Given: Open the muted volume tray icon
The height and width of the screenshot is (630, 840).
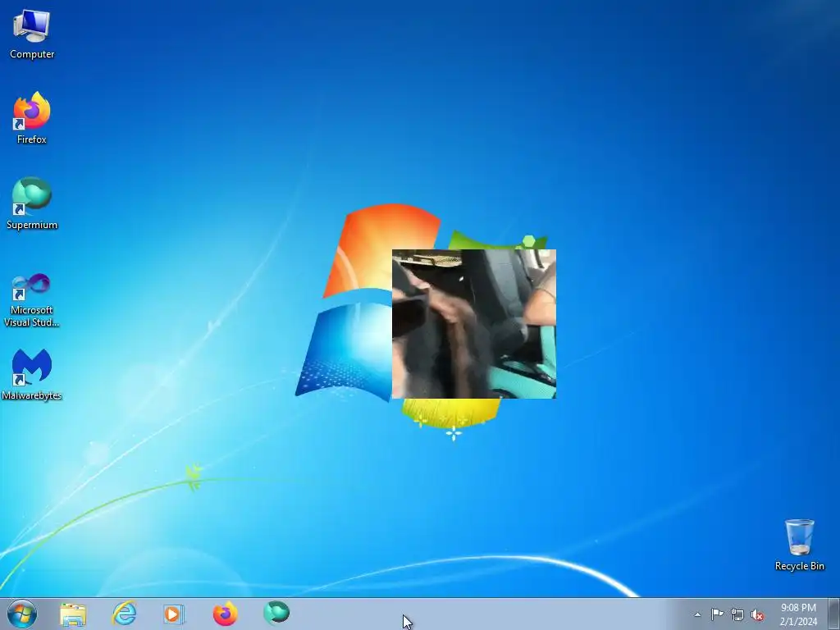Looking at the screenshot, I should (757, 615).
